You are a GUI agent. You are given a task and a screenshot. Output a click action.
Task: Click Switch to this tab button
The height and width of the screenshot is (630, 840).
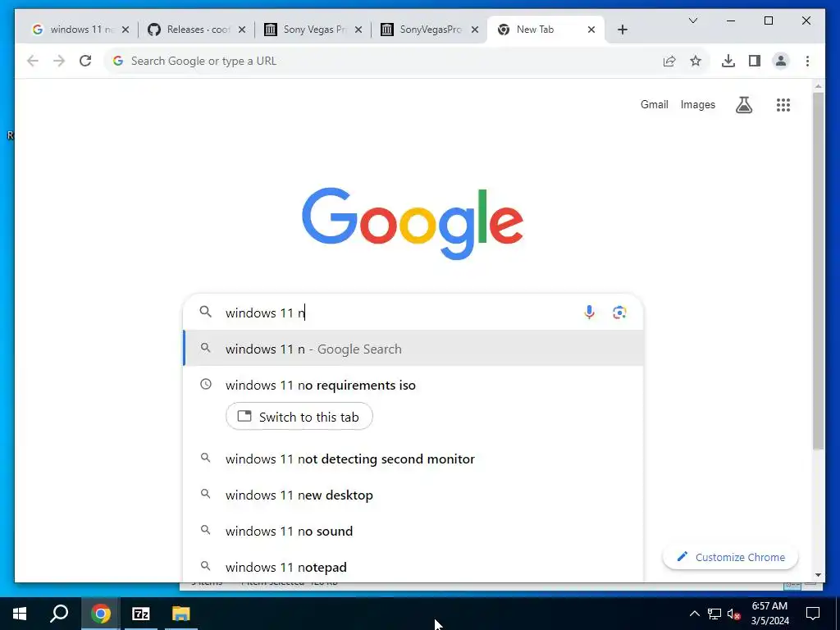(x=299, y=416)
